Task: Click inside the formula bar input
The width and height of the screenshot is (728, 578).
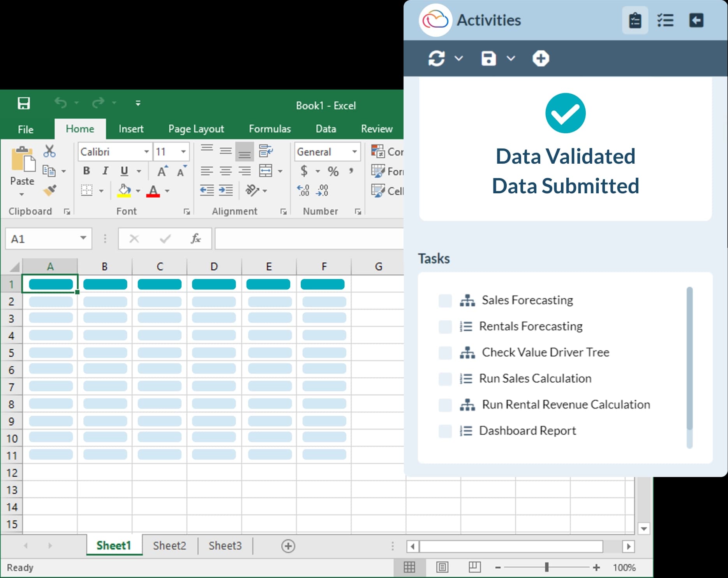Action: [x=308, y=239]
